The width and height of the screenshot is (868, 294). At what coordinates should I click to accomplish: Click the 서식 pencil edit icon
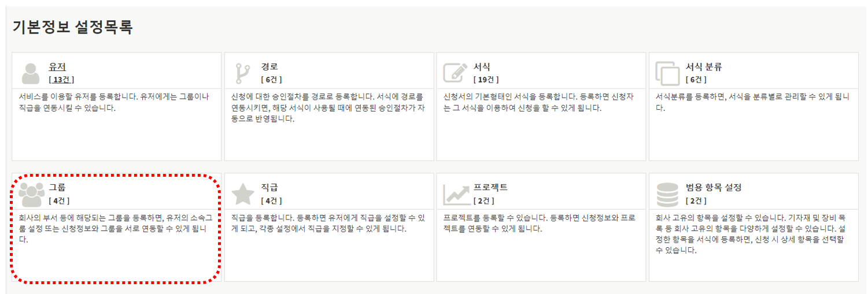tap(455, 73)
